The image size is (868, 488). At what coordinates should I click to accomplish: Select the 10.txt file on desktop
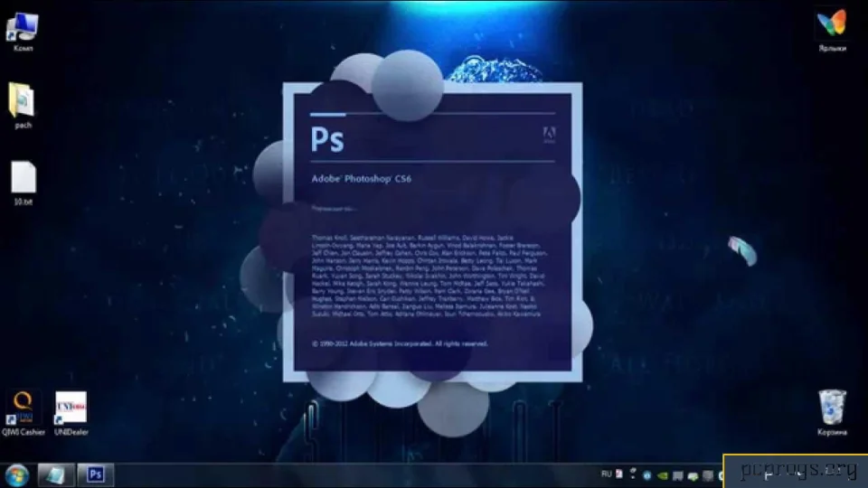point(24,183)
